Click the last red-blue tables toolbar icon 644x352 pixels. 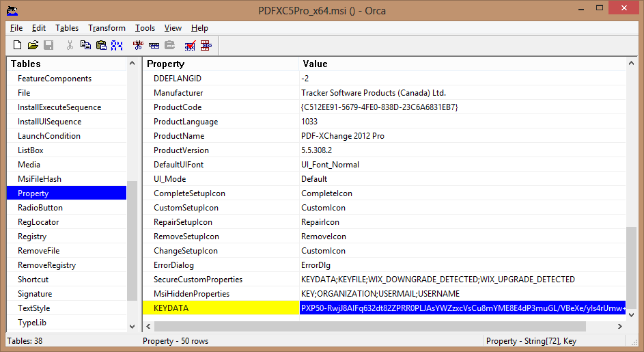point(206,45)
